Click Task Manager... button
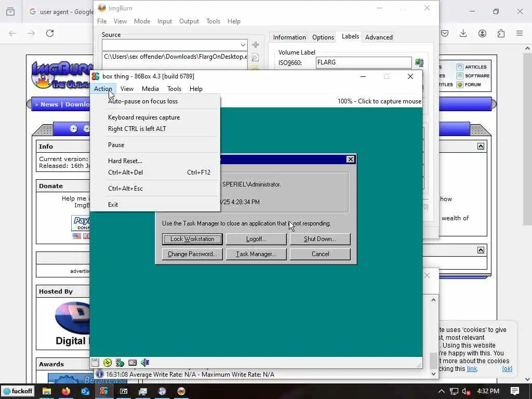 point(256,254)
